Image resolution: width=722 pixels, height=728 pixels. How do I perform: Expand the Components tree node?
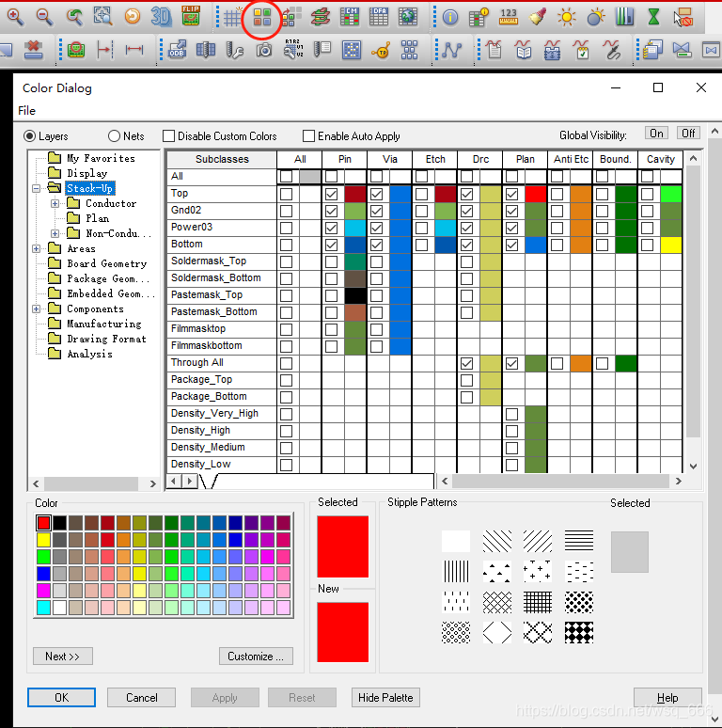[36, 309]
